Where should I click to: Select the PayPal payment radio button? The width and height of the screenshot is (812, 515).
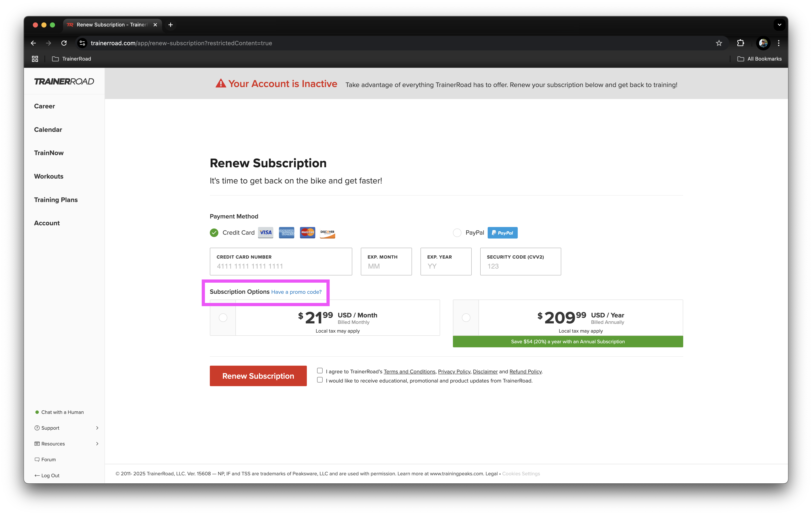457,233
